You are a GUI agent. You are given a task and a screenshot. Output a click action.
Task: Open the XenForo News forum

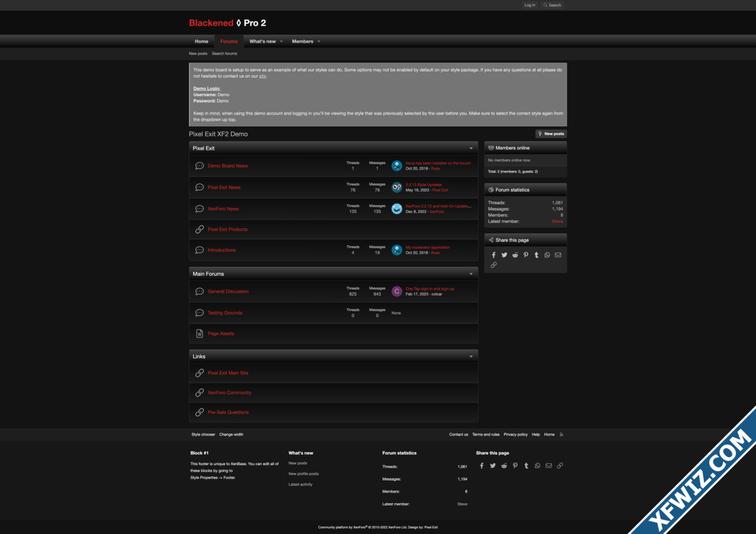coord(223,209)
